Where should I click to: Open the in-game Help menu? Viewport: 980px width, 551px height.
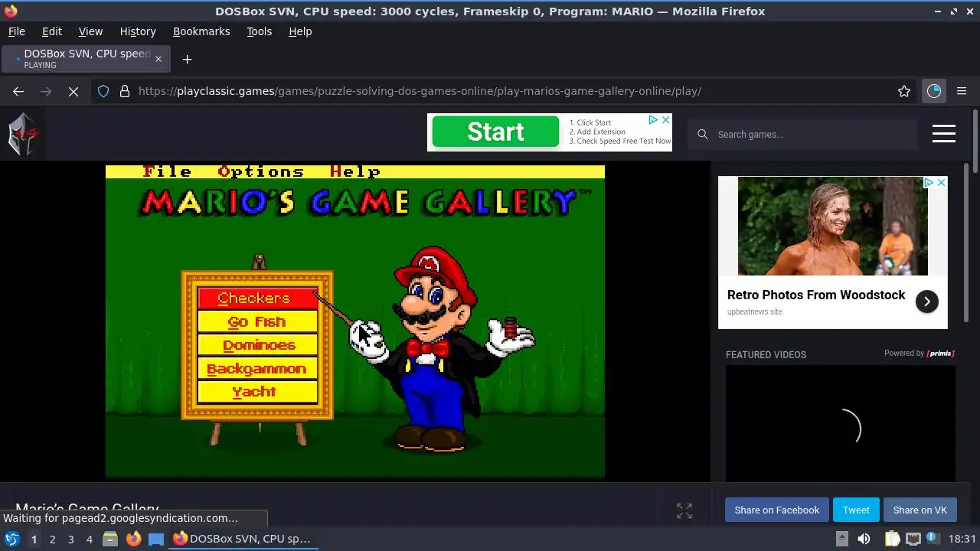(354, 171)
